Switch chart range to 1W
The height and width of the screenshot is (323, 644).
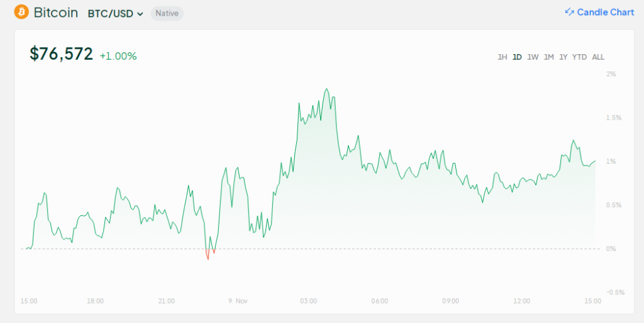pyautogui.click(x=533, y=57)
